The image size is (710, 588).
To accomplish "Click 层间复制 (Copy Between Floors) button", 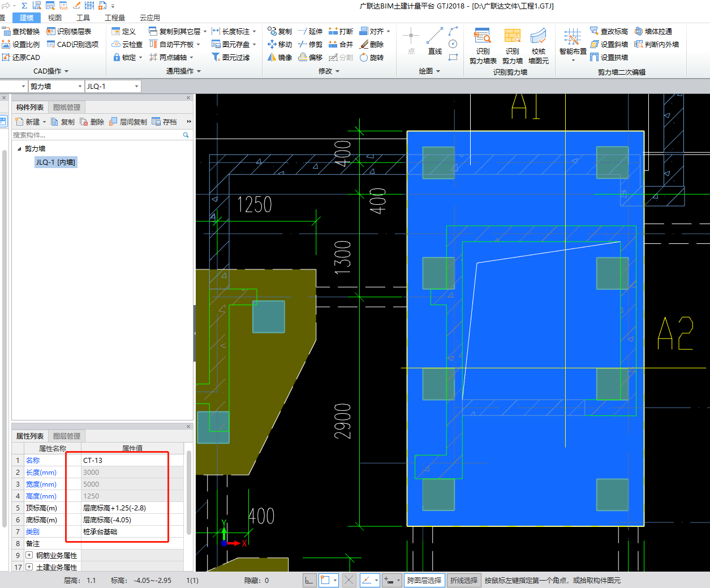I will pos(128,122).
